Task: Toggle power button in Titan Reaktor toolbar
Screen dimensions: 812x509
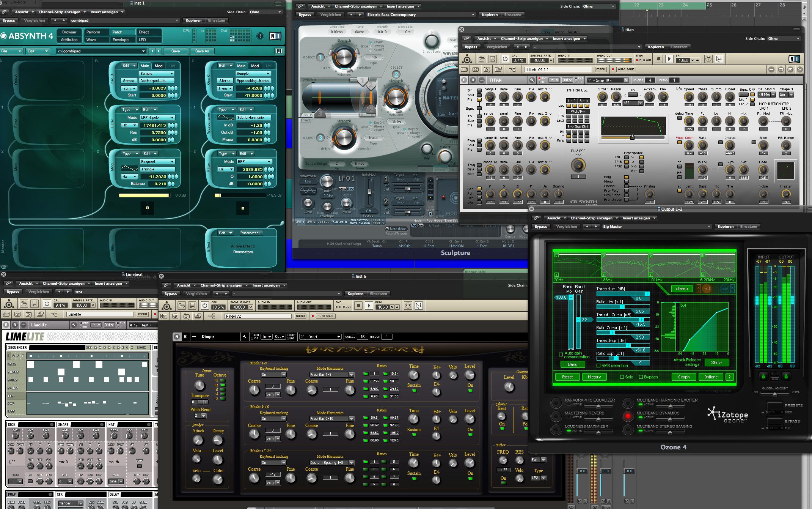Action: tap(505, 59)
